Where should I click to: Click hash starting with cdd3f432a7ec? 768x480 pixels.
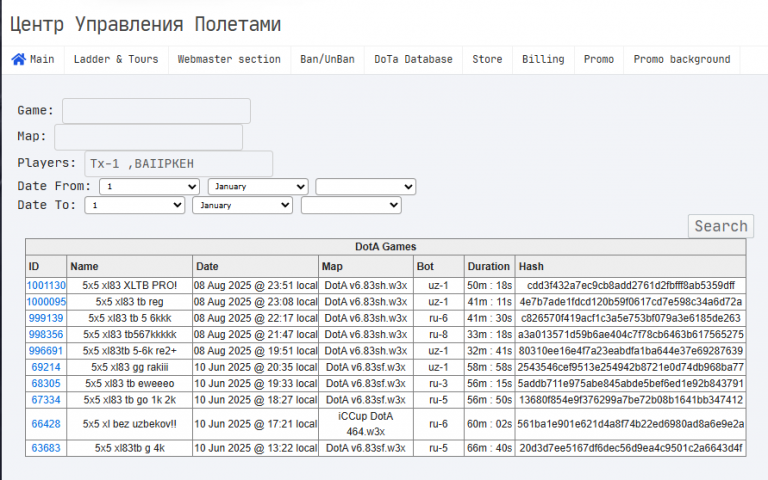coord(631,286)
